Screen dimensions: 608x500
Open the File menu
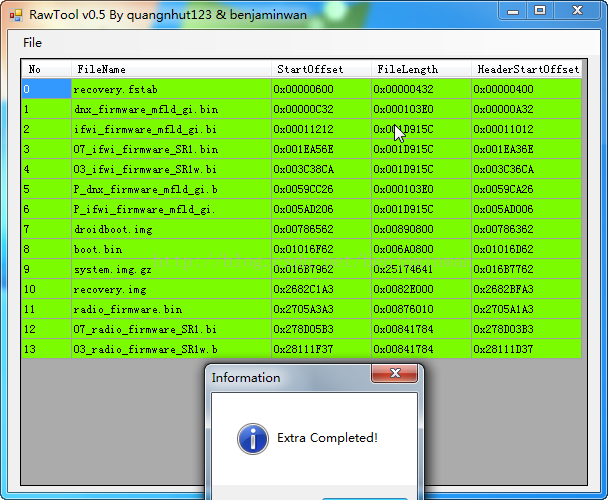pyautogui.click(x=33, y=43)
